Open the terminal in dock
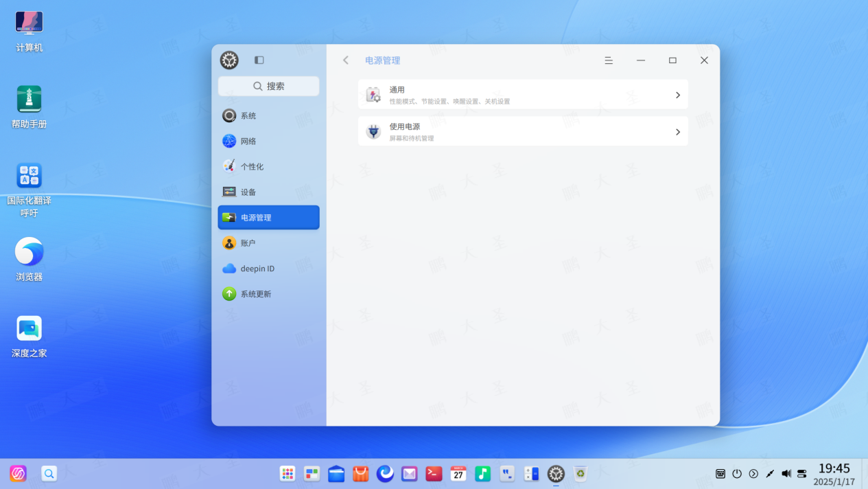The image size is (868, 489). [x=434, y=473]
